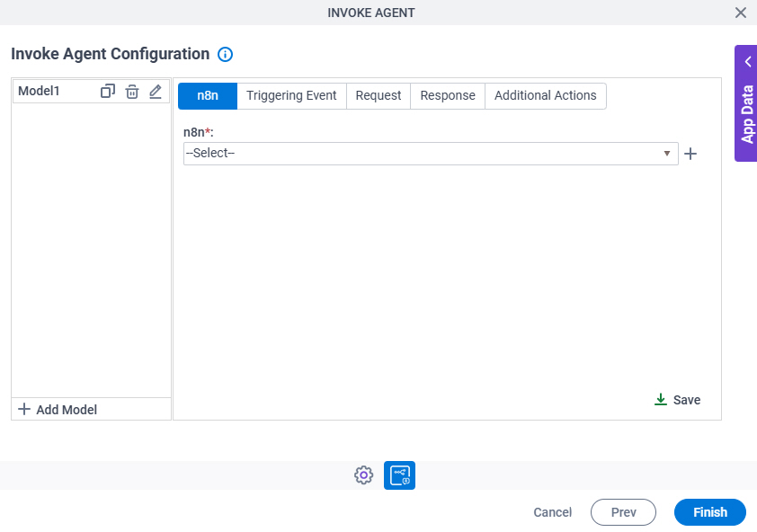Save the model configuration

[x=677, y=400]
